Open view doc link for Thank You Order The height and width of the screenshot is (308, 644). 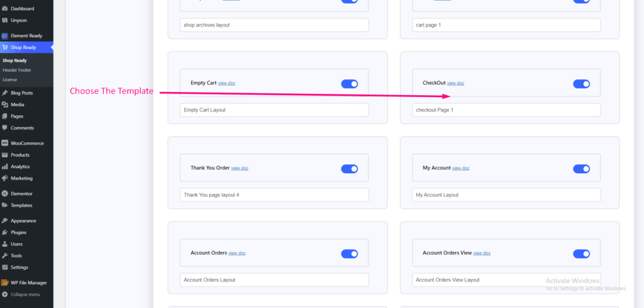(x=240, y=168)
